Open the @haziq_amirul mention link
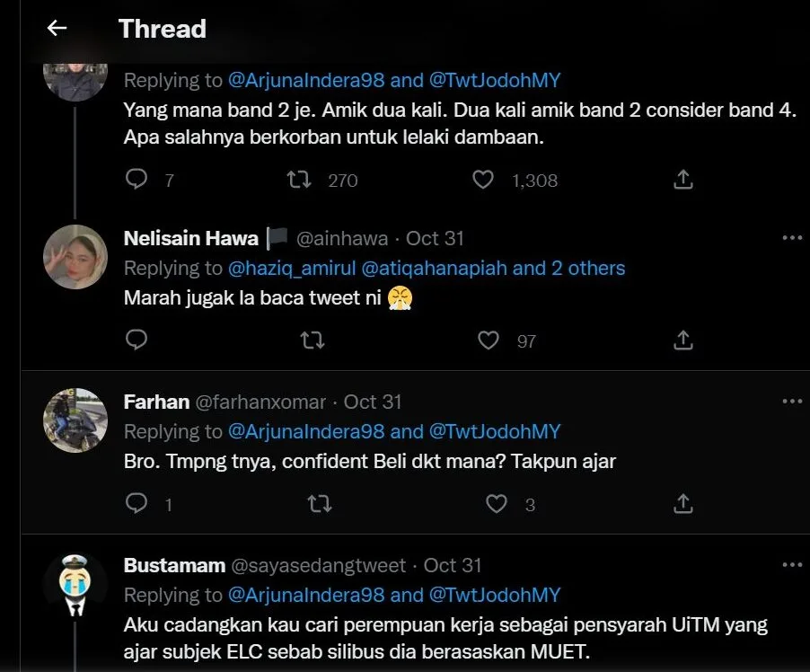The width and height of the screenshot is (810, 672). point(292,268)
